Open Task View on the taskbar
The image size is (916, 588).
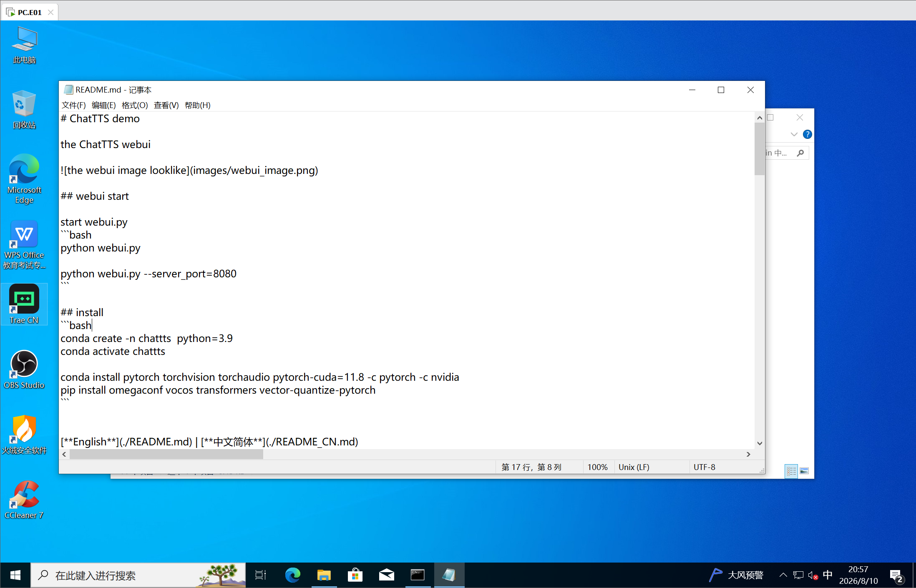[x=261, y=575]
